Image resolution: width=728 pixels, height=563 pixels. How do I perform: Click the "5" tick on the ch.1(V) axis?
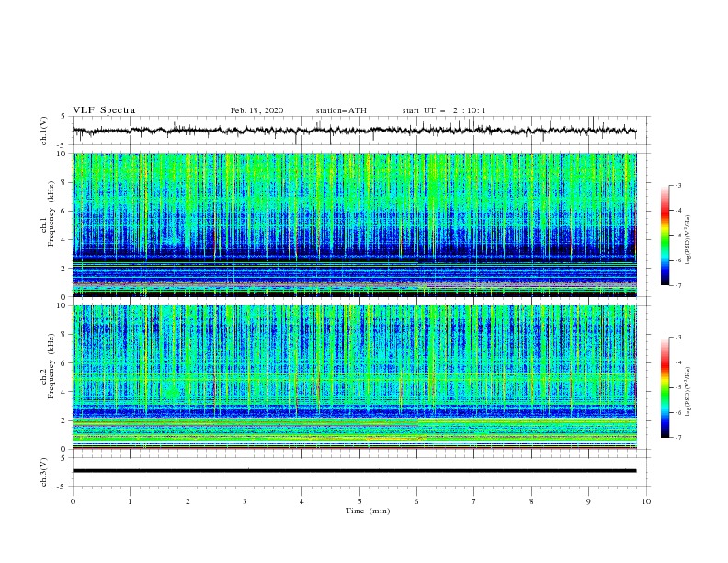point(64,116)
